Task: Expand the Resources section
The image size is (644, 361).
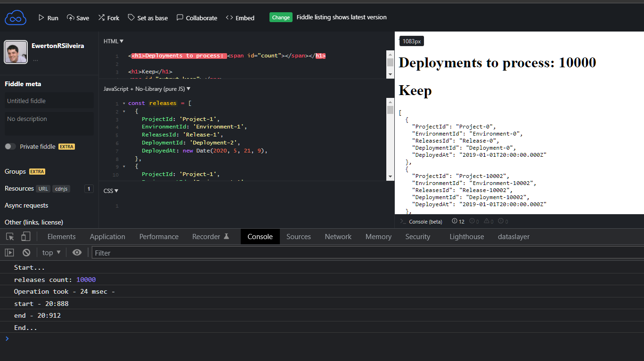Action: coord(19,188)
